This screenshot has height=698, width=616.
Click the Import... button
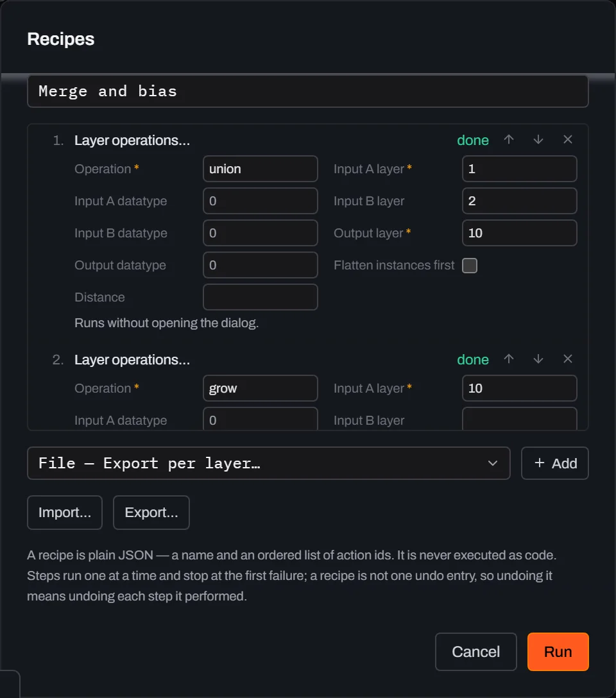pos(65,513)
